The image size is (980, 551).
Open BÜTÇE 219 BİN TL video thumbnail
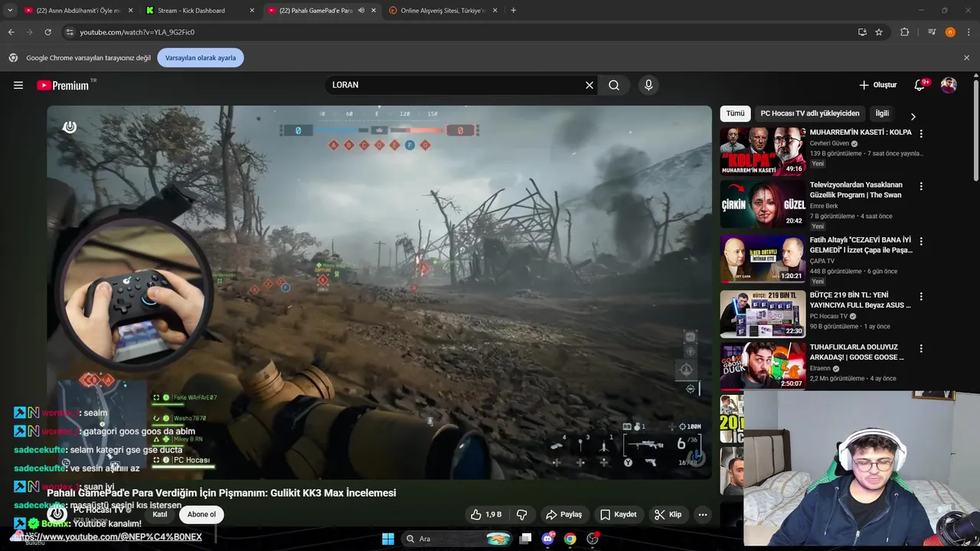(x=763, y=314)
